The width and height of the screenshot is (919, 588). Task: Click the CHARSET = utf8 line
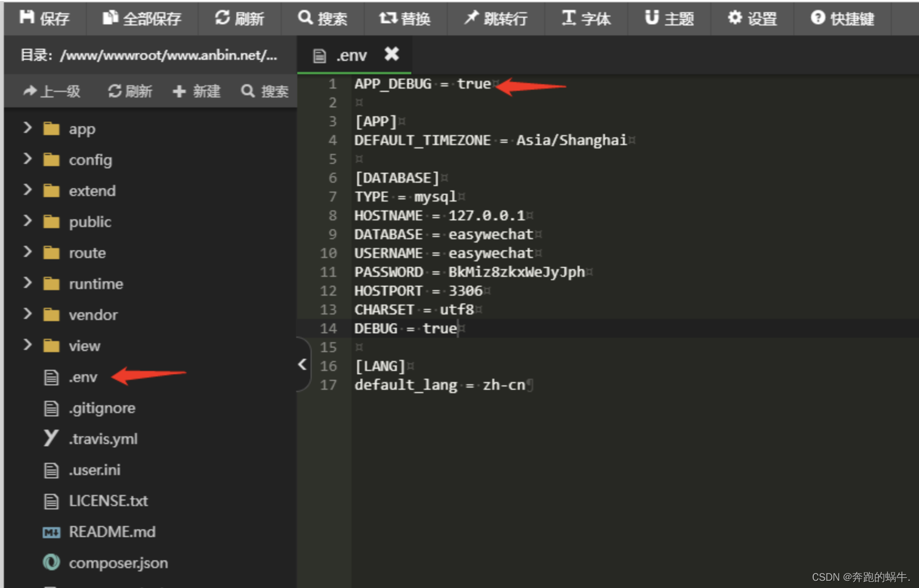[x=414, y=310]
